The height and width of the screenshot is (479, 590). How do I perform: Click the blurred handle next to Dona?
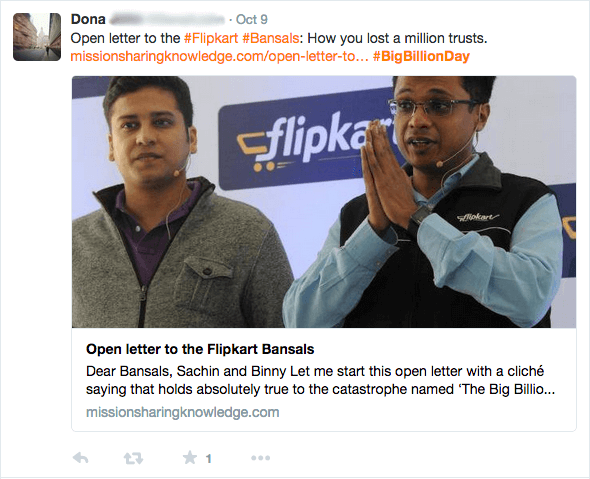point(167,19)
